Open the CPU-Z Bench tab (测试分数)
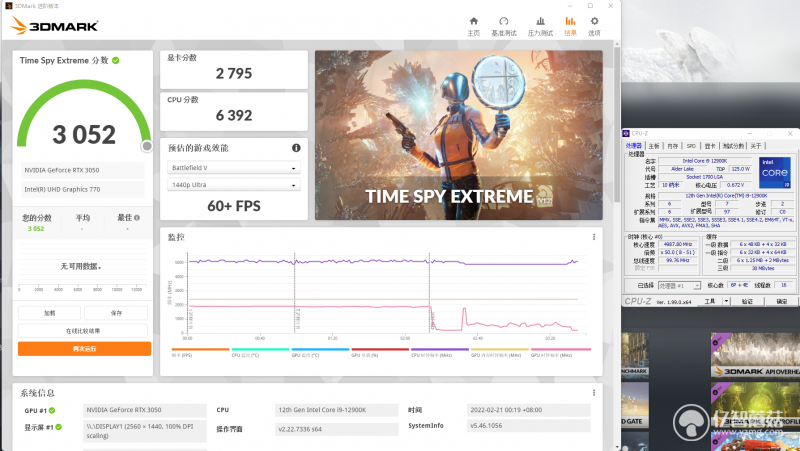This screenshot has width=800, height=451. (733, 146)
